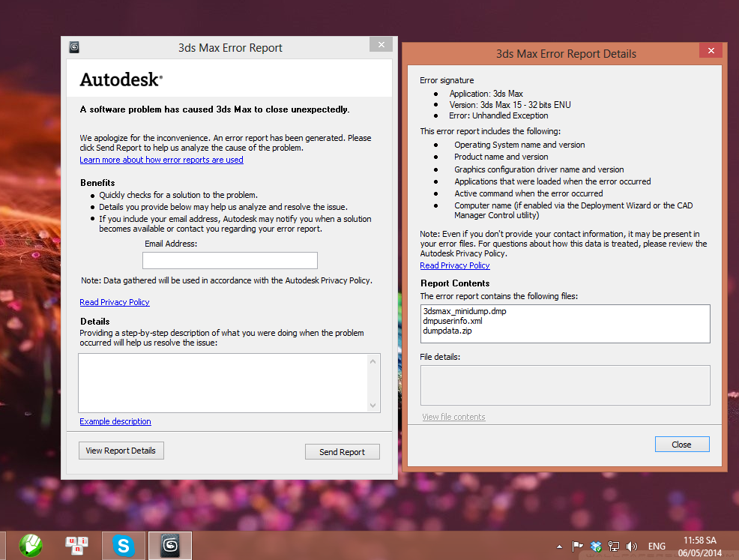The height and width of the screenshot is (560, 739).
Task: Switch the ENG input language indicator
Action: (x=657, y=547)
